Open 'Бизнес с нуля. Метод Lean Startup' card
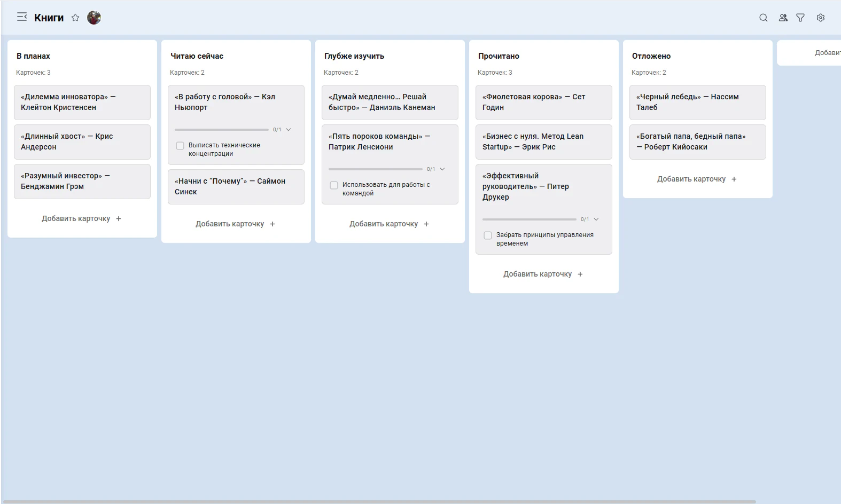The width and height of the screenshot is (841, 504). (x=544, y=142)
